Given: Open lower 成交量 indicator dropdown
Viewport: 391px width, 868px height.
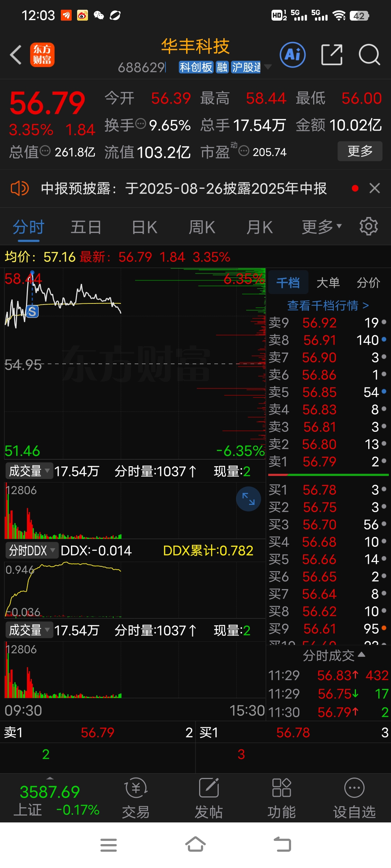Looking at the screenshot, I should (29, 630).
